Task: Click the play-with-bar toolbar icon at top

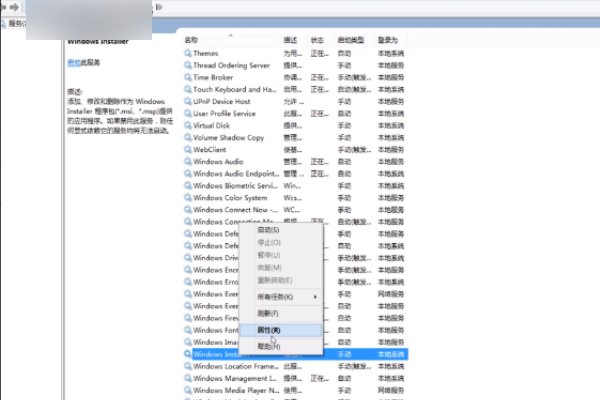Action: (159, 7)
